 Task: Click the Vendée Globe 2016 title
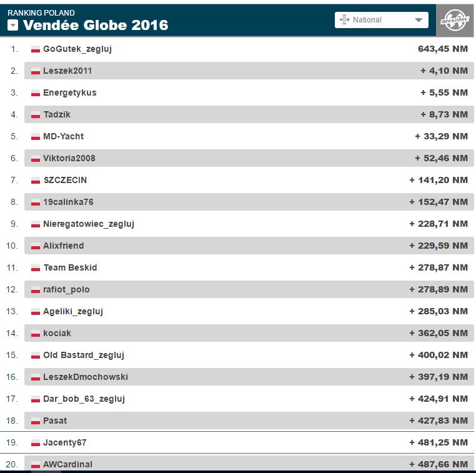coord(96,25)
